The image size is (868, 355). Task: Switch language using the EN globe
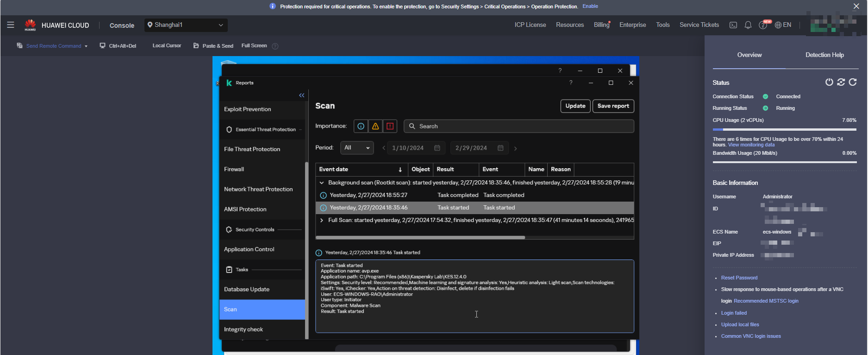[783, 25]
